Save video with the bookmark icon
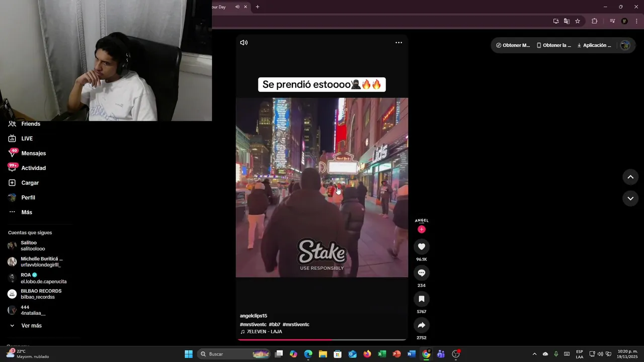 click(x=422, y=299)
